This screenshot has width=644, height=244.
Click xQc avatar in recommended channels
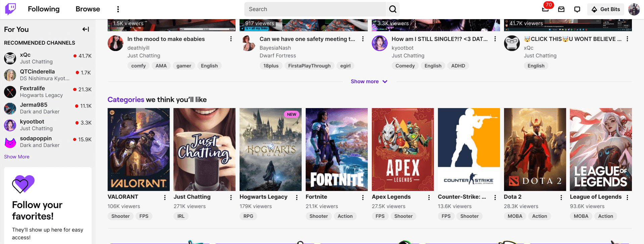pyautogui.click(x=10, y=58)
